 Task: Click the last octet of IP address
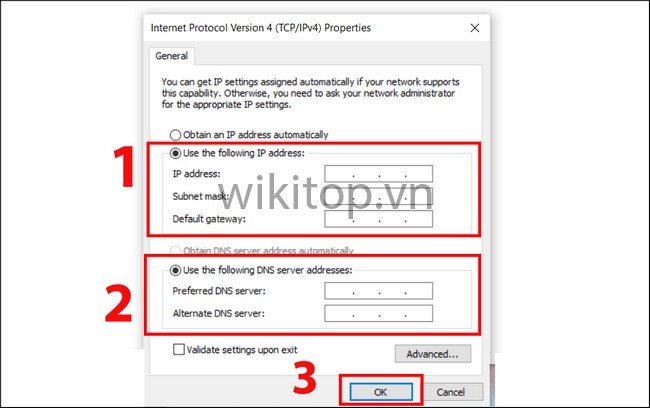point(419,174)
